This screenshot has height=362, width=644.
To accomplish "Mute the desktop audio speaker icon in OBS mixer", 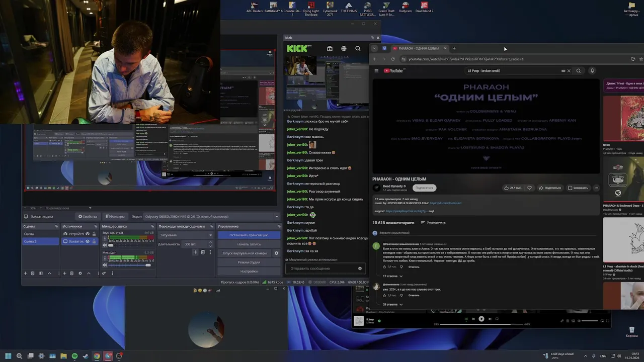I will 105,245.
